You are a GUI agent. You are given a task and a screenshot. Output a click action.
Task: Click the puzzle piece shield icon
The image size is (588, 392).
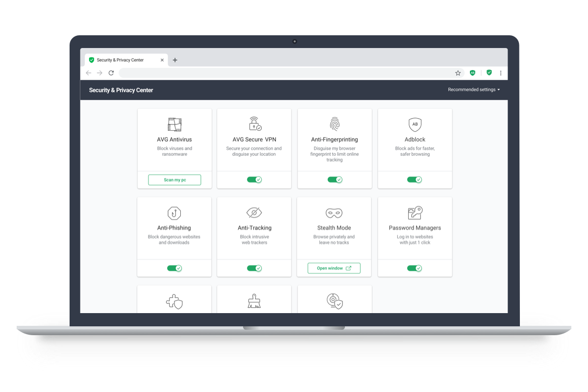point(174,301)
